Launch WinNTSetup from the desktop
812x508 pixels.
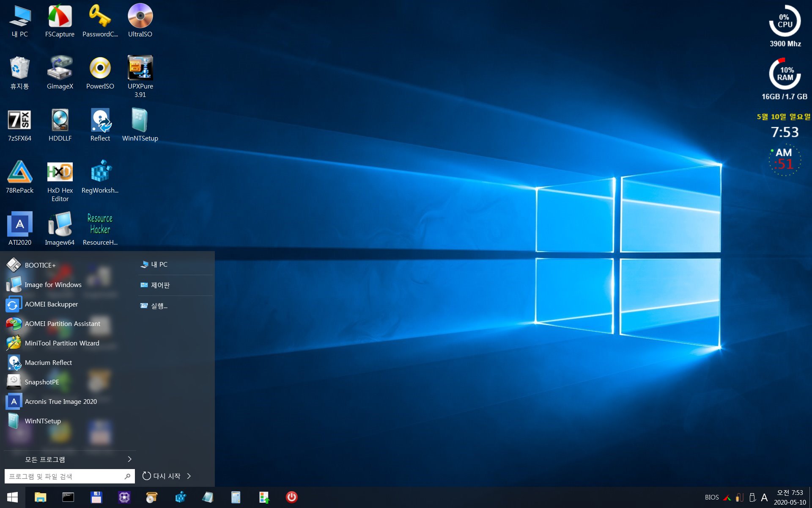(140, 125)
